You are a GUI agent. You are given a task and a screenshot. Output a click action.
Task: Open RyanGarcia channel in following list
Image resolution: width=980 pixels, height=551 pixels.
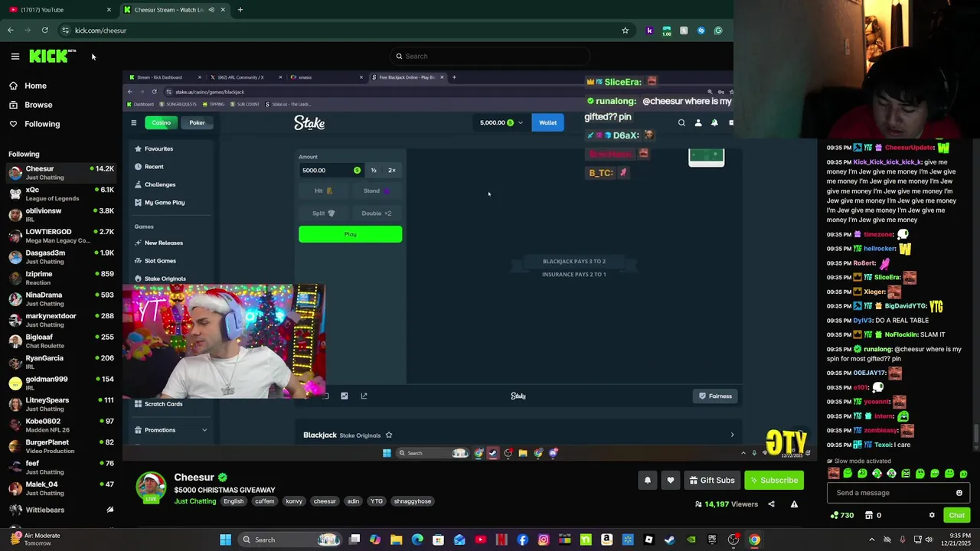[60, 362]
